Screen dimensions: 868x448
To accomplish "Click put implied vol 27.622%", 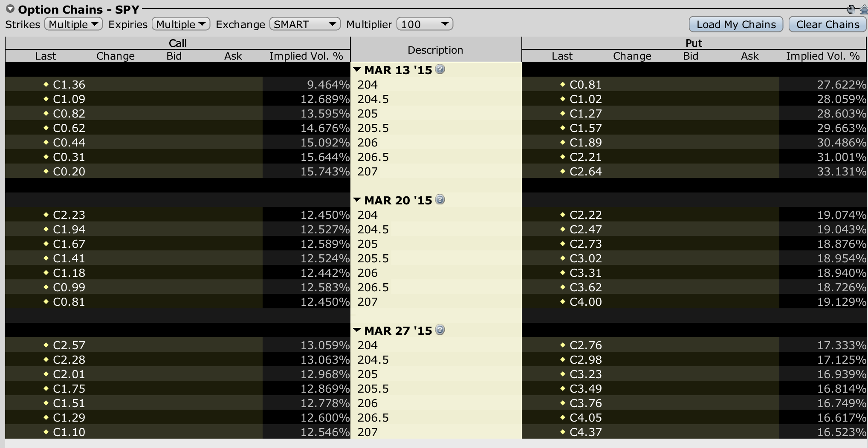I will [x=842, y=85].
